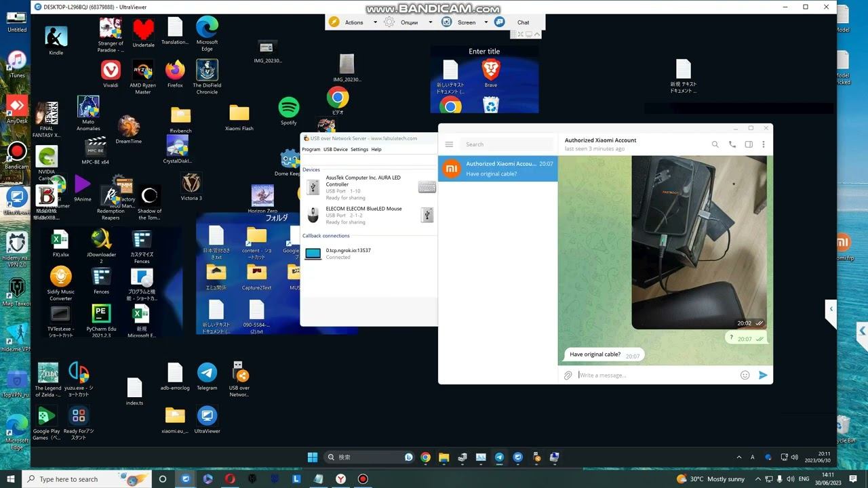Image resolution: width=868 pixels, height=488 pixels.
Task: Open the weather widget showing 30°C Mostly sunny
Action: tap(711, 479)
